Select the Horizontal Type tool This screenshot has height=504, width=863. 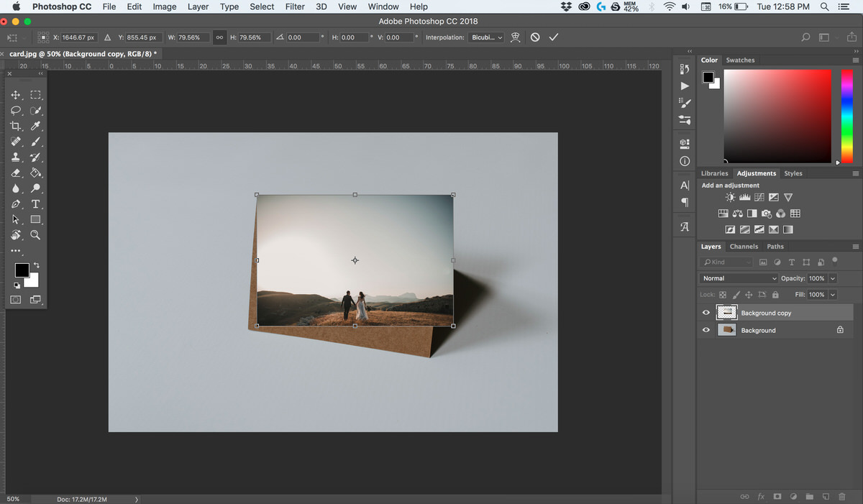coord(35,204)
